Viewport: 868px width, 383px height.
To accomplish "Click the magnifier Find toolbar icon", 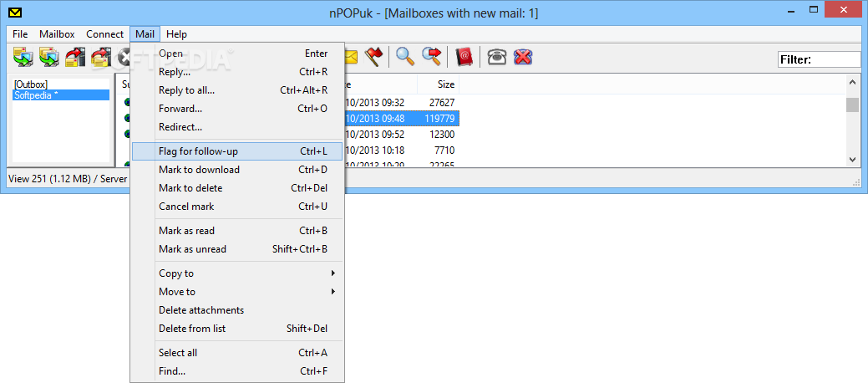I will point(405,57).
